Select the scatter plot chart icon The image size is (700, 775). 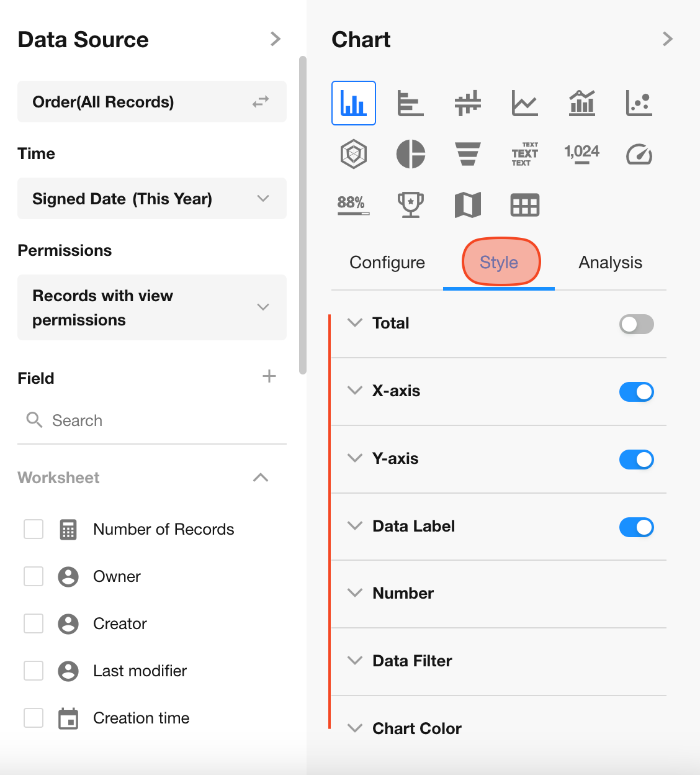point(639,103)
